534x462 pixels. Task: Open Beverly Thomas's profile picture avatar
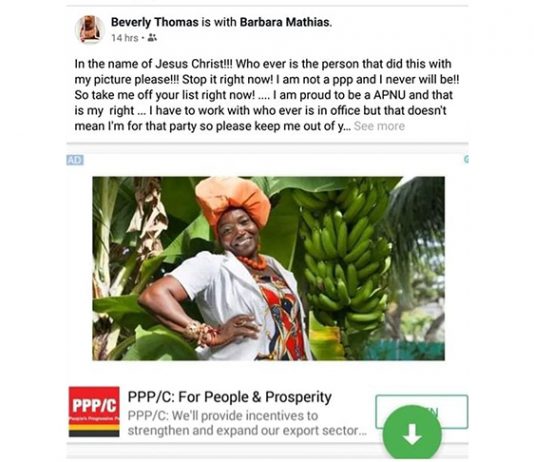point(90,30)
